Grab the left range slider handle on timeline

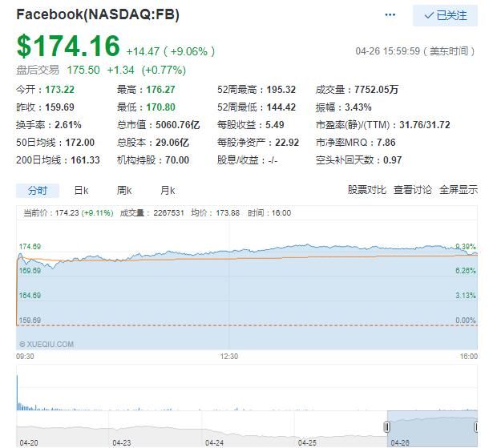(387, 427)
